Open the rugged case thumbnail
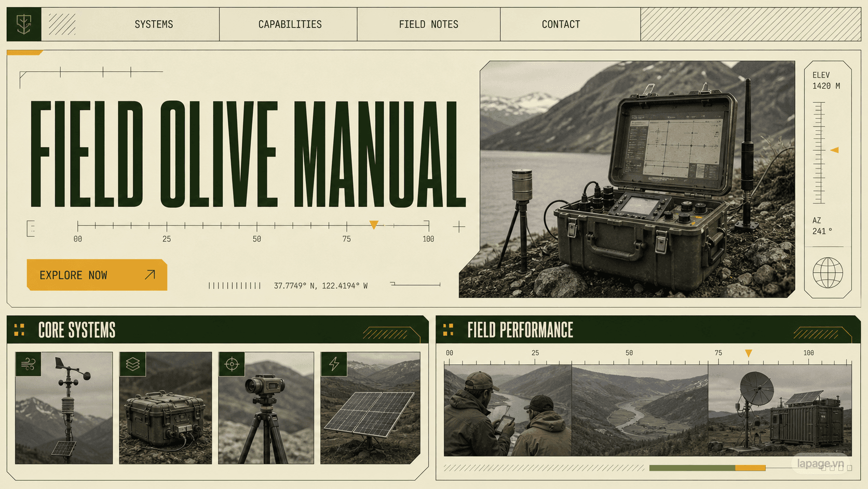 (166, 408)
